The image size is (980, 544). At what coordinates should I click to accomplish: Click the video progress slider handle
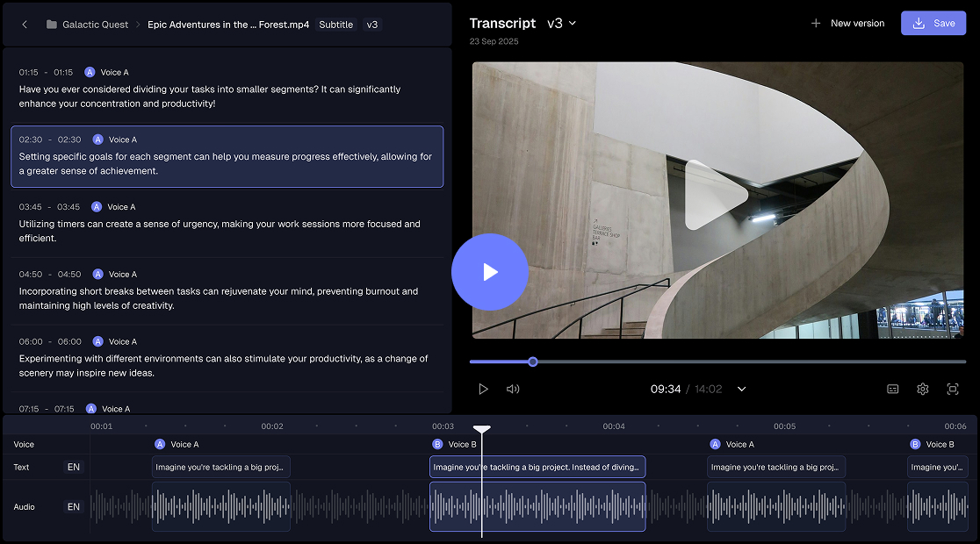tap(533, 361)
